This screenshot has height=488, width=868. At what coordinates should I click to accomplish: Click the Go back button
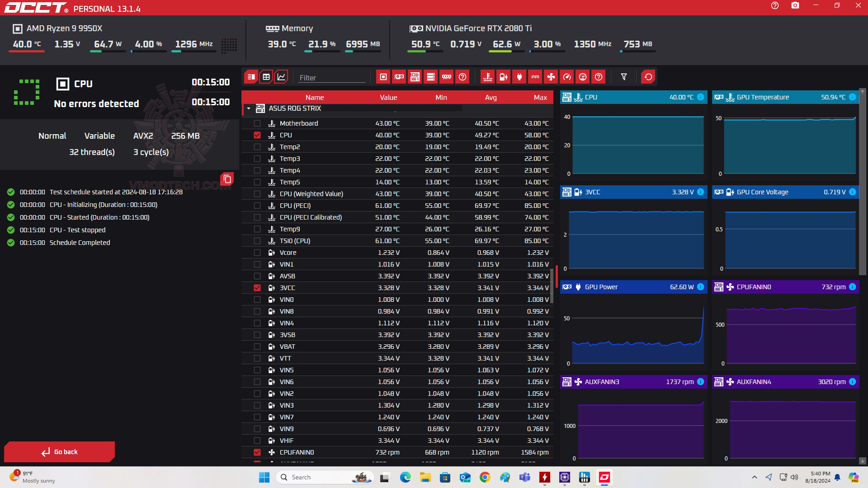point(59,452)
